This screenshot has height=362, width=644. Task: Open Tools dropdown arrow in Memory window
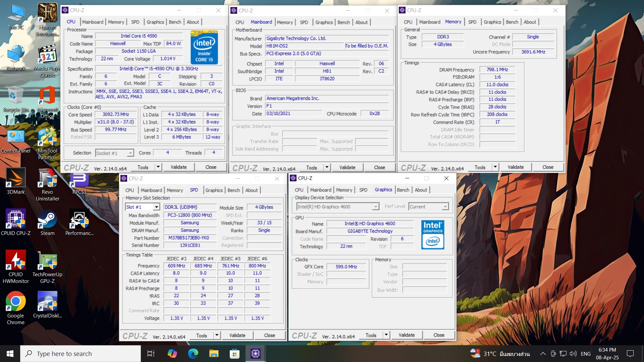point(495,167)
